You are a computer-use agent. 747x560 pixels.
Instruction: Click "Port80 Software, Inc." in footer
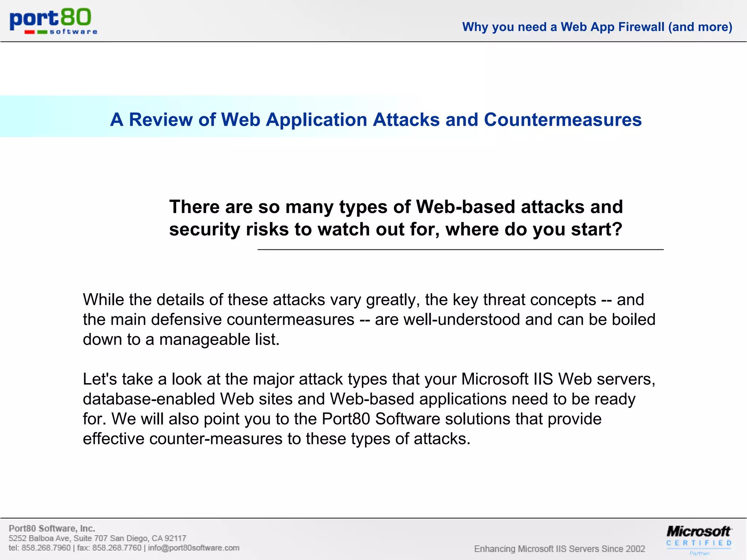(52, 528)
